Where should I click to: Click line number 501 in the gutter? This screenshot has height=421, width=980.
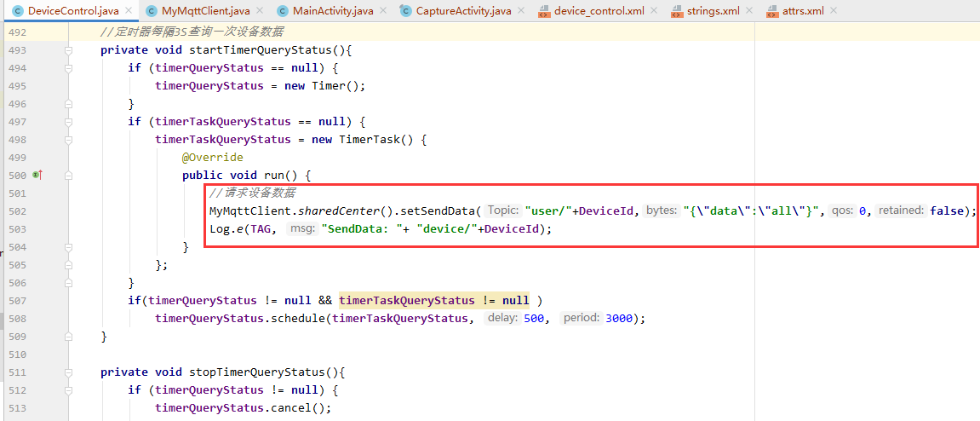coord(19,193)
